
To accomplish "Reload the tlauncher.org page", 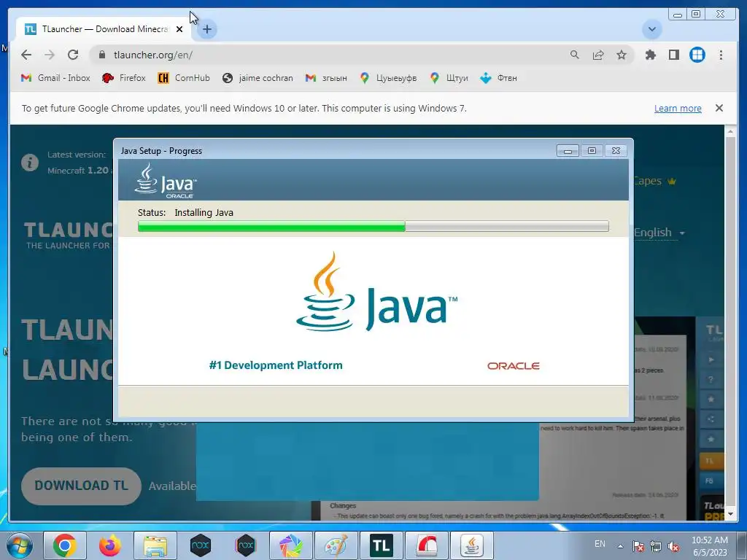I will coord(73,55).
